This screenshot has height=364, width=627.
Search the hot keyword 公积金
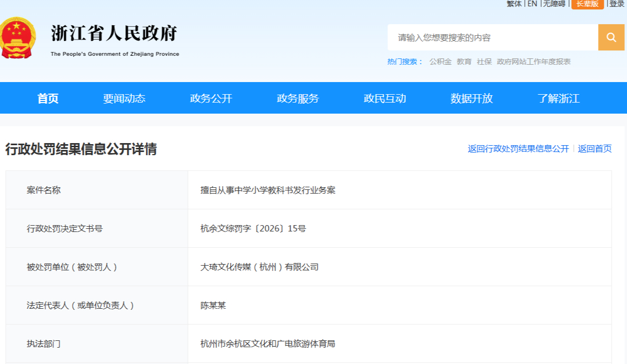(x=440, y=62)
